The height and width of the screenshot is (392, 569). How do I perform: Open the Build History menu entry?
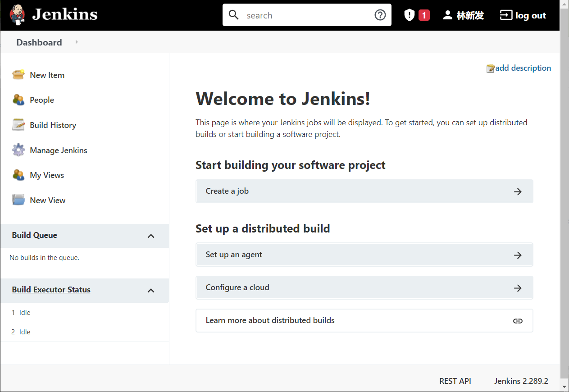(53, 125)
